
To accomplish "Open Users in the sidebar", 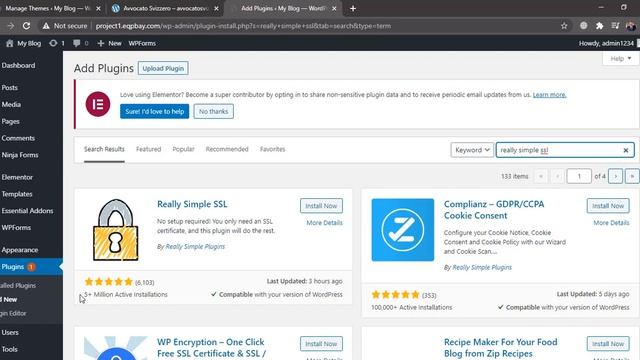I will (x=10, y=332).
